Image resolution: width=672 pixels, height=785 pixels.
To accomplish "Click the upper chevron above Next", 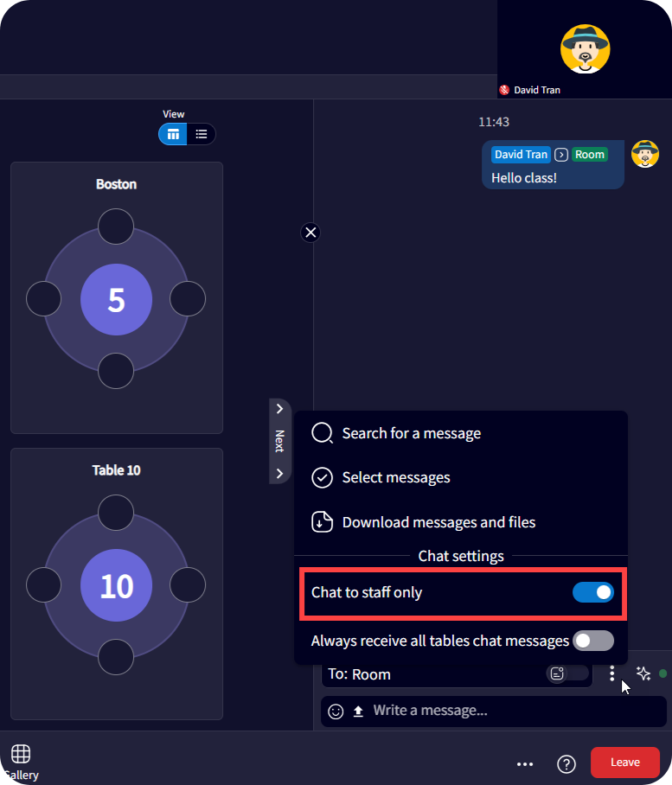I will (x=280, y=409).
